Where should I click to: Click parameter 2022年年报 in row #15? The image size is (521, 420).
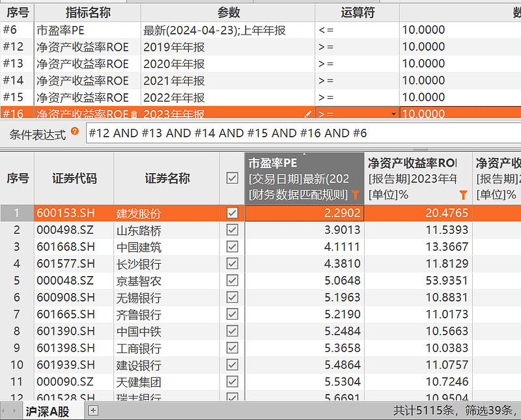(x=174, y=98)
